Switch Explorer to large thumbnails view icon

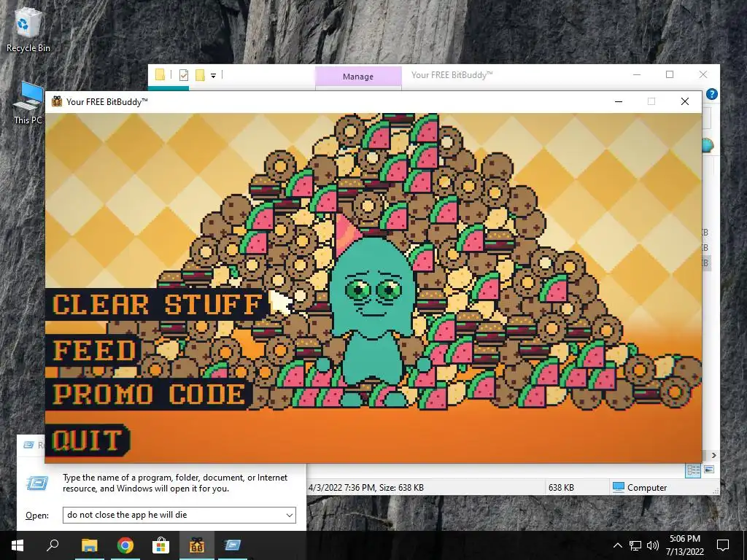[x=709, y=470]
